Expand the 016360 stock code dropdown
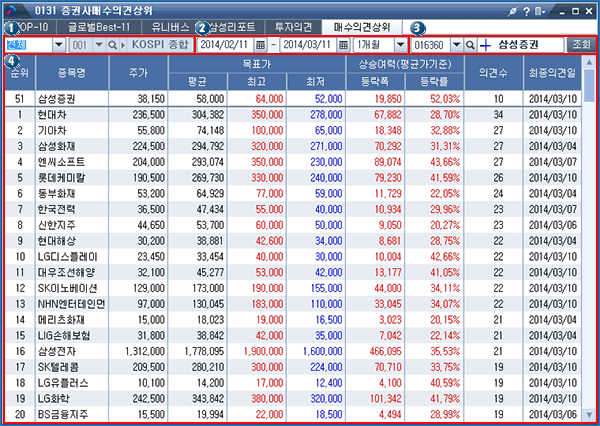Viewport: 600px width, 426px height. click(x=457, y=45)
